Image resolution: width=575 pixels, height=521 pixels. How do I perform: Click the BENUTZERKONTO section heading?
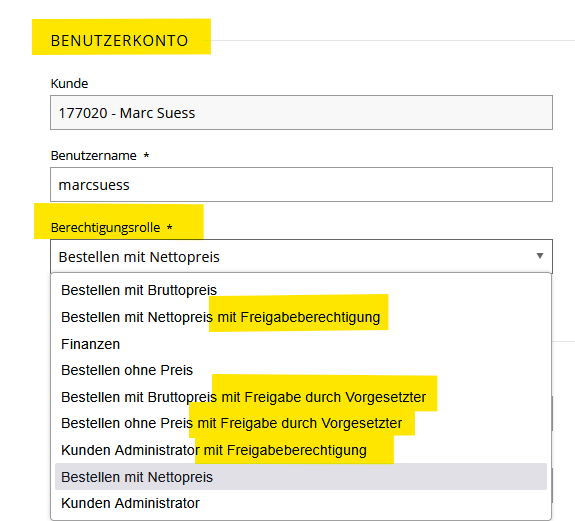point(119,40)
